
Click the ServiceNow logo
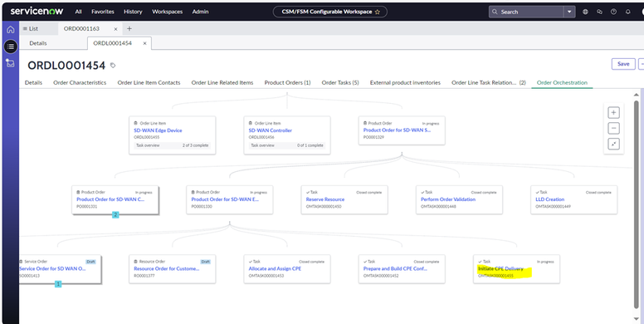pos(37,12)
